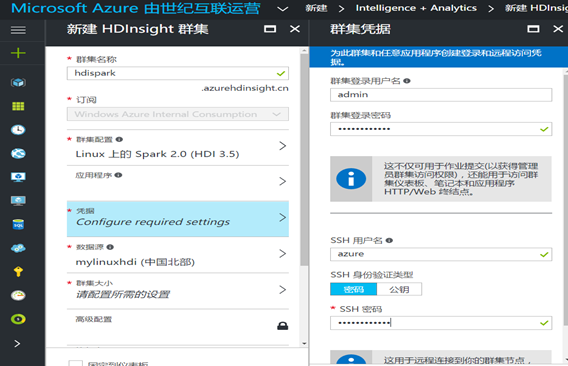Click the 群集登录密码 password field
Viewport: 568px width, 366px height.
[441, 129]
